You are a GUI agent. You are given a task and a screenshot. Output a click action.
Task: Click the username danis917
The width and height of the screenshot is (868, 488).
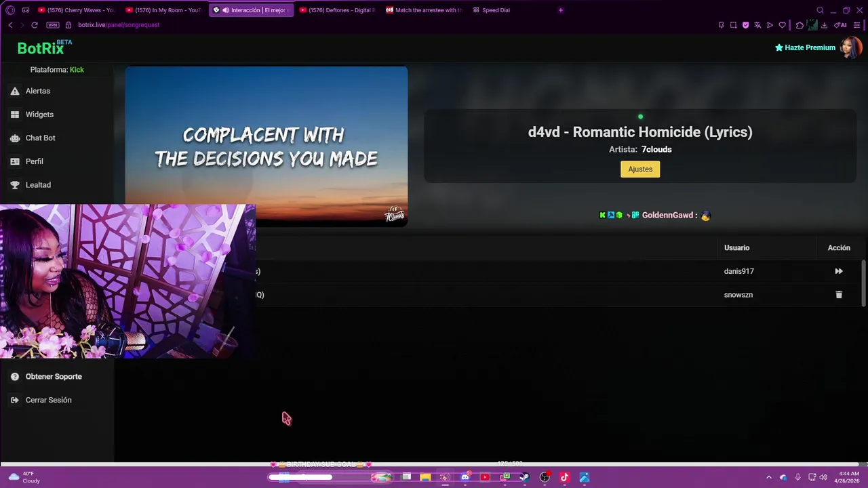(738, 271)
